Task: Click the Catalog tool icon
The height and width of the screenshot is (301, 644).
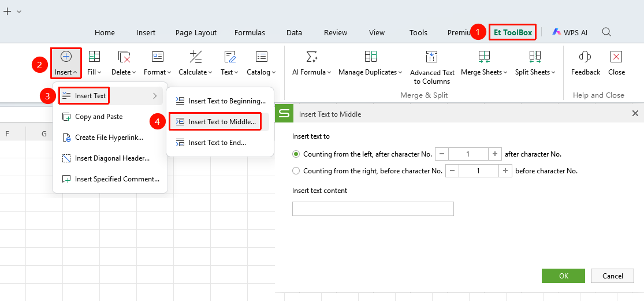Action: [262, 57]
